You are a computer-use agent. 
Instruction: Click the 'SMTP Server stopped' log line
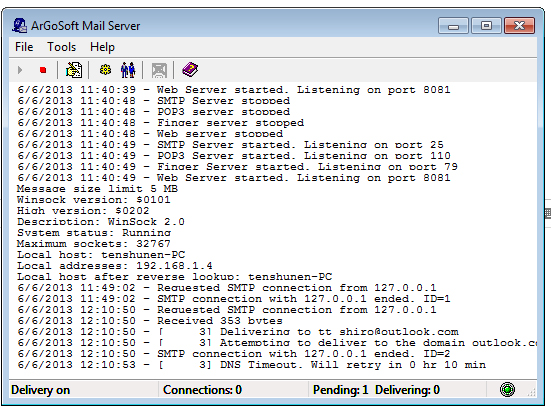click(x=154, y=101)
